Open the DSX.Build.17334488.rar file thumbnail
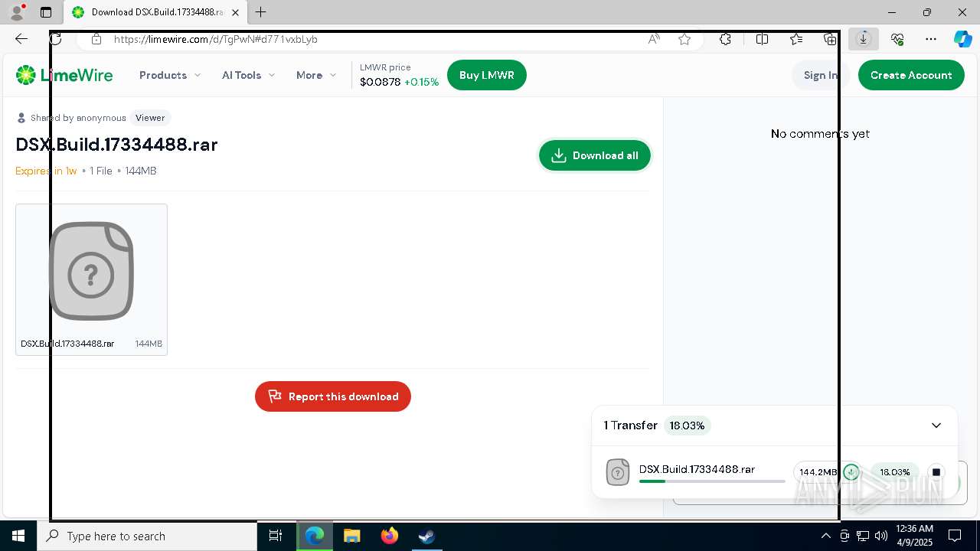Viewport: 980px width, 551px height. pos(91,279)
